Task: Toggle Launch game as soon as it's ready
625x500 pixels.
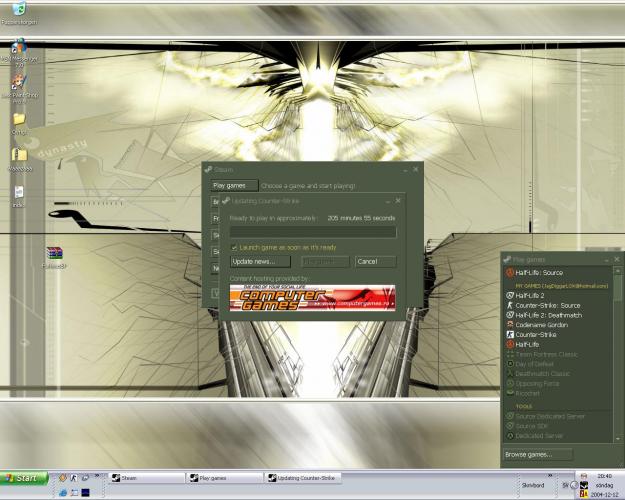Action: (234, 247)
